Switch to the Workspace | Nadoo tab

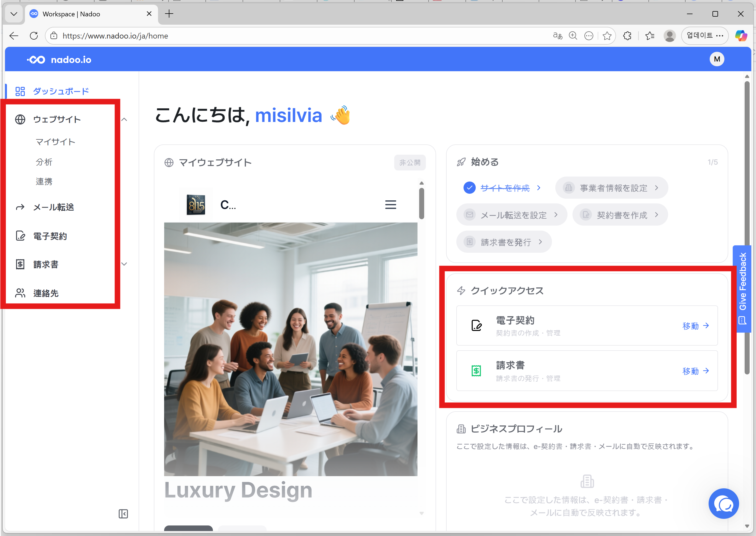coord(91,14)
